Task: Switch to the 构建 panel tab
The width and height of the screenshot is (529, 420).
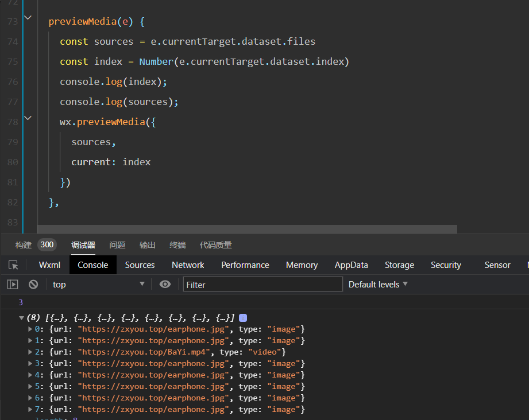Action: click(24, 245)
